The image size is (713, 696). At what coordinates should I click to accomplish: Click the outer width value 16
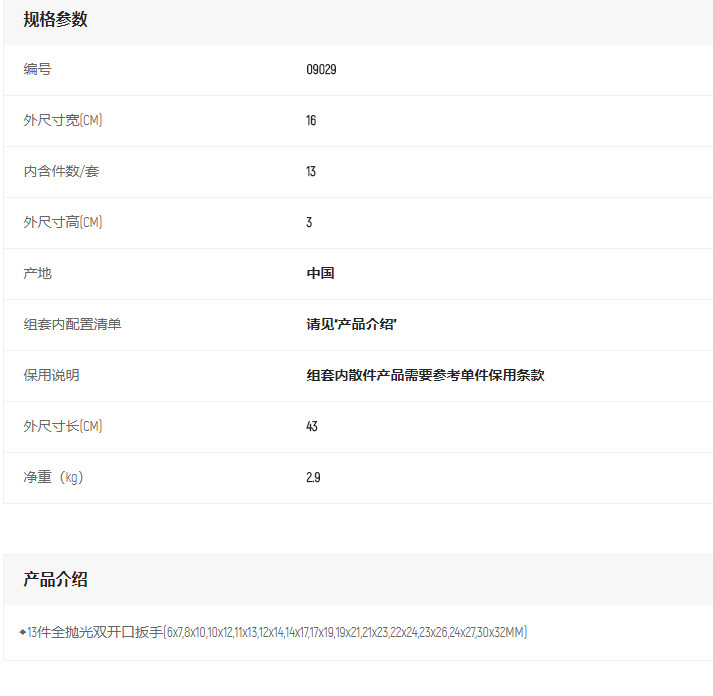tap(311, 121)
